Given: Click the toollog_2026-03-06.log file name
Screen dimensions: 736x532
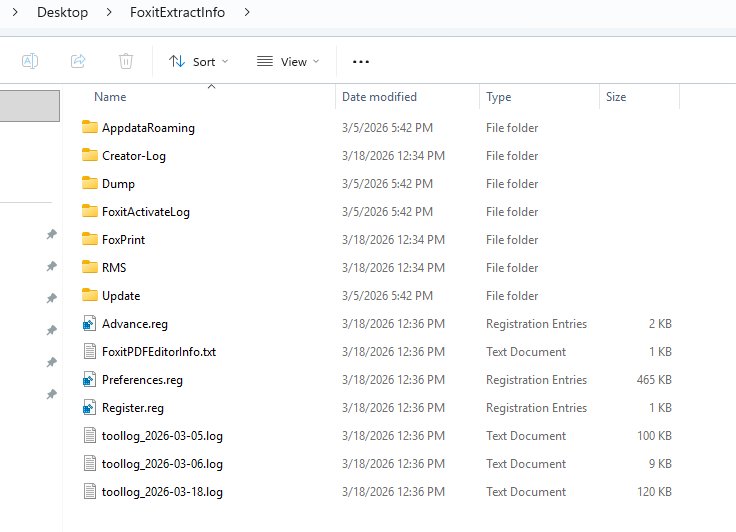Looking at the screenshot, I should 162,464.
